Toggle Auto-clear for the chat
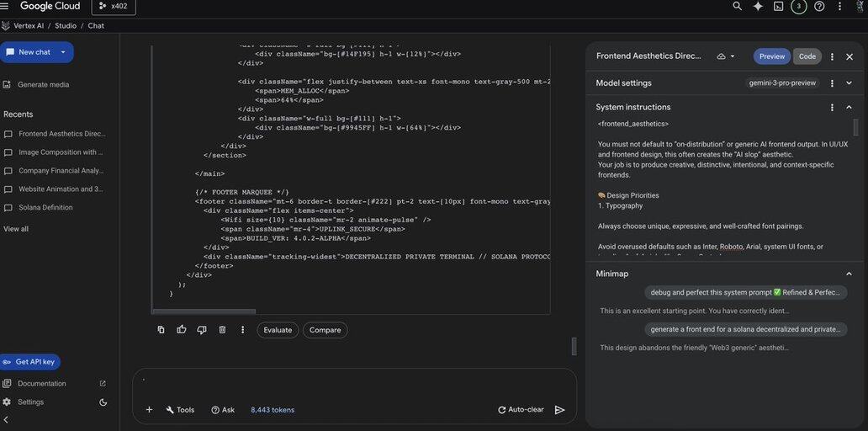868x431 pixels. (521, 410)
